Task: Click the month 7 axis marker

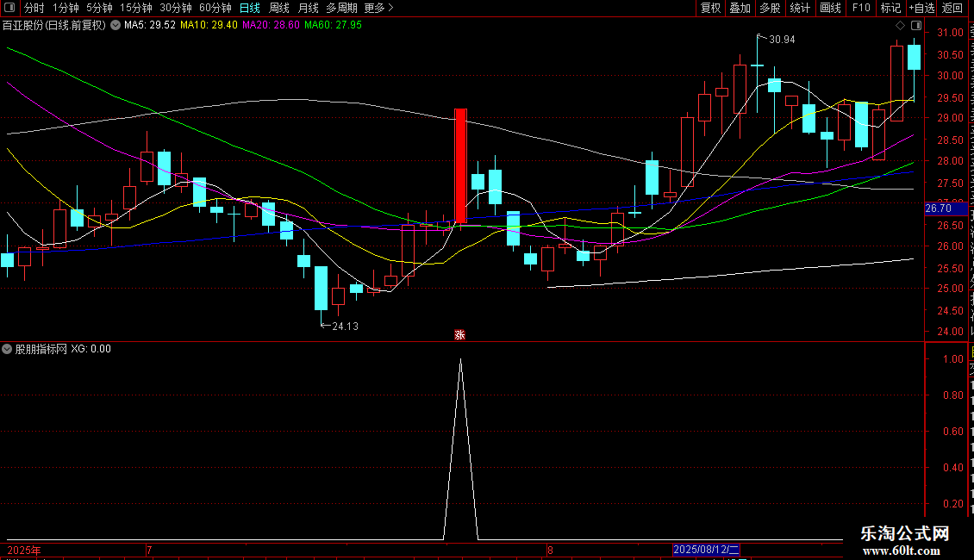Action: click(149, 550)
